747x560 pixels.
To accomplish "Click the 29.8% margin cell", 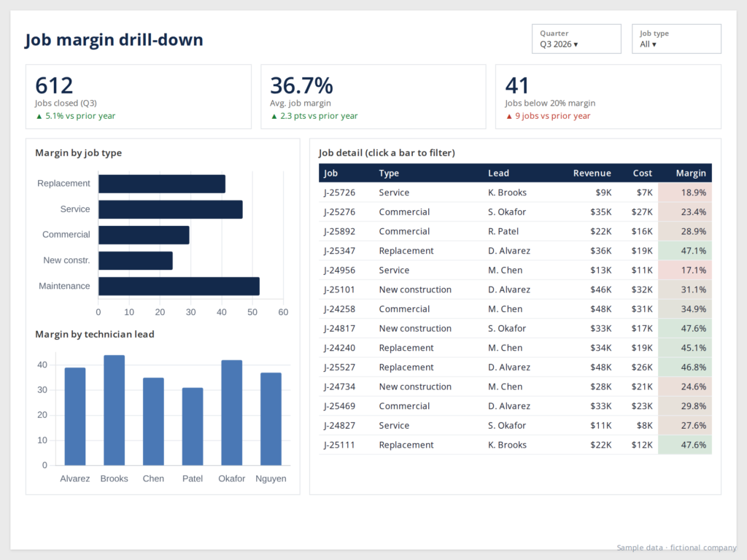I will (685, 406).
